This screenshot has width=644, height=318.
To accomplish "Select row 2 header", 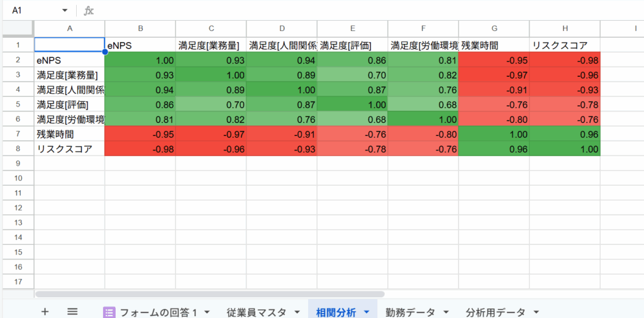I will coord(18,60).
